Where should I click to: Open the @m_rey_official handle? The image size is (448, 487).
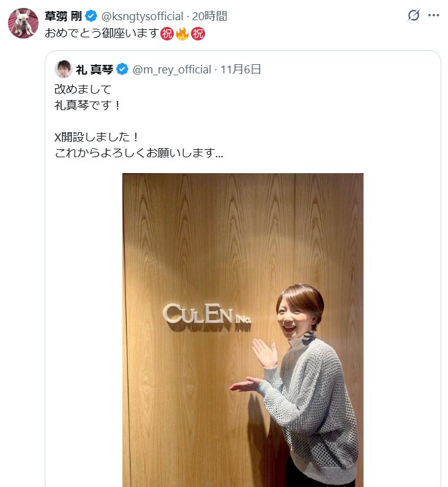(x=172, y=70)
